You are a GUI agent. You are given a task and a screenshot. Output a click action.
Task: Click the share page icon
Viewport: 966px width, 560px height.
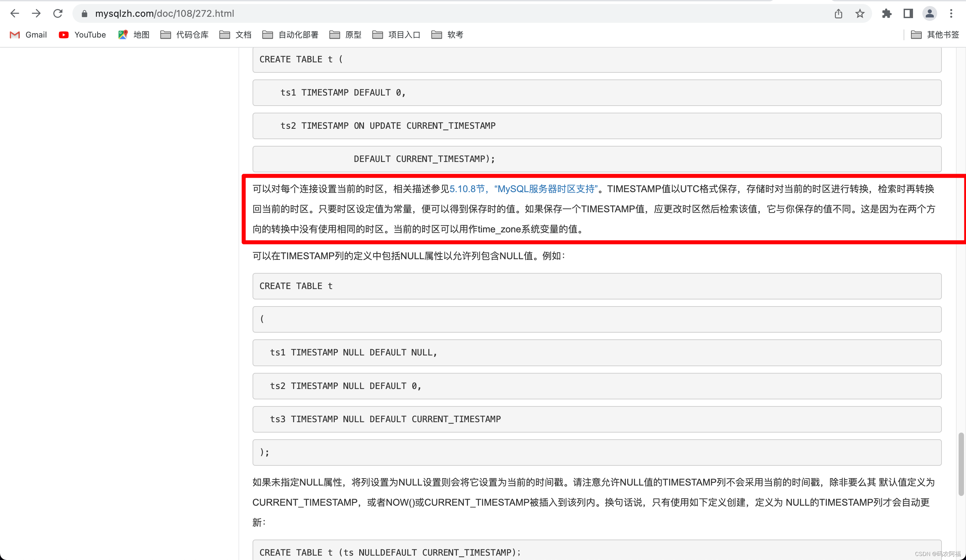click(838, 14)
